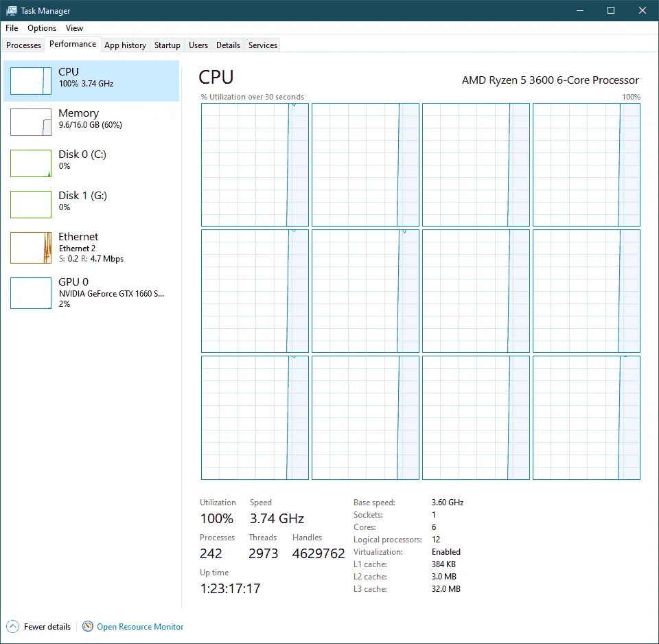
Task: Choose Disk 1 (G:) label in sidebar
Action: [x=83, y=196]
